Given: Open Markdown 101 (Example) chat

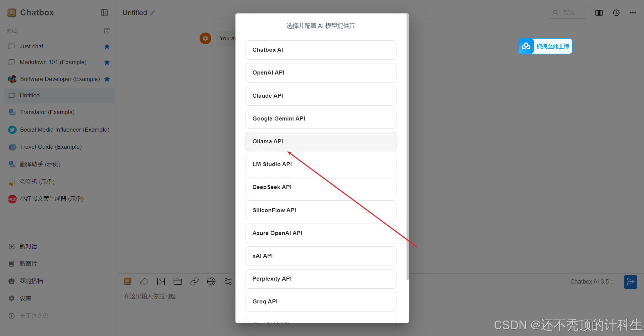Looking at the screenshot, I should point(59,62).
